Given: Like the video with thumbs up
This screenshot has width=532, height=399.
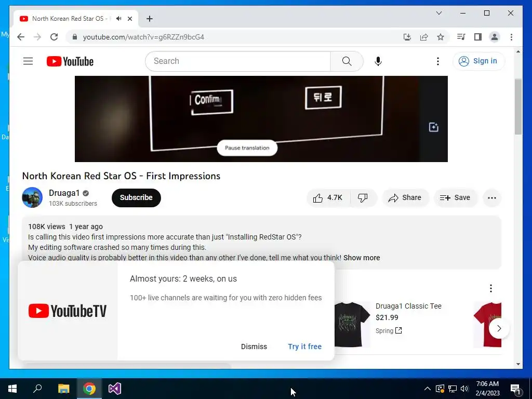Looking at the screenshot, I should [327, 198].
